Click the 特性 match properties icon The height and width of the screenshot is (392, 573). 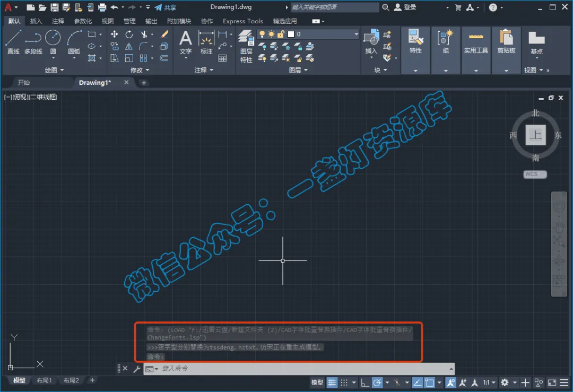(x=415, y=41)
